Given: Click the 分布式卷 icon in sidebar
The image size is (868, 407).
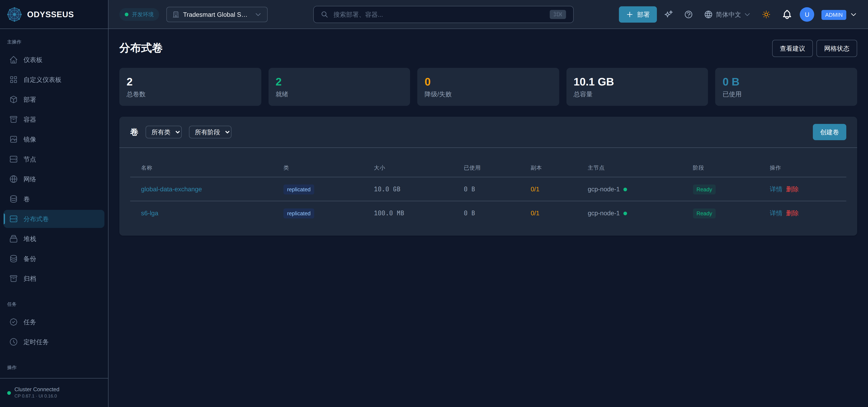Looking at the screenshot, I should 14,219.
